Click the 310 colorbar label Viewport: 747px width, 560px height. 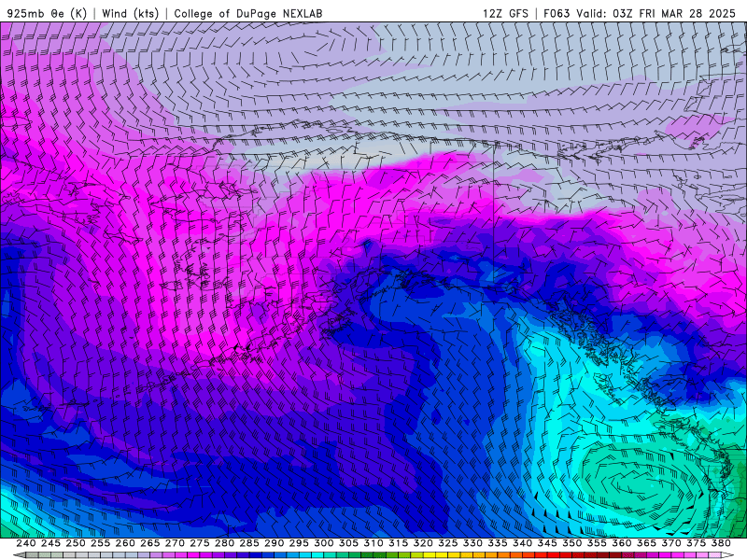click(373, 543)
